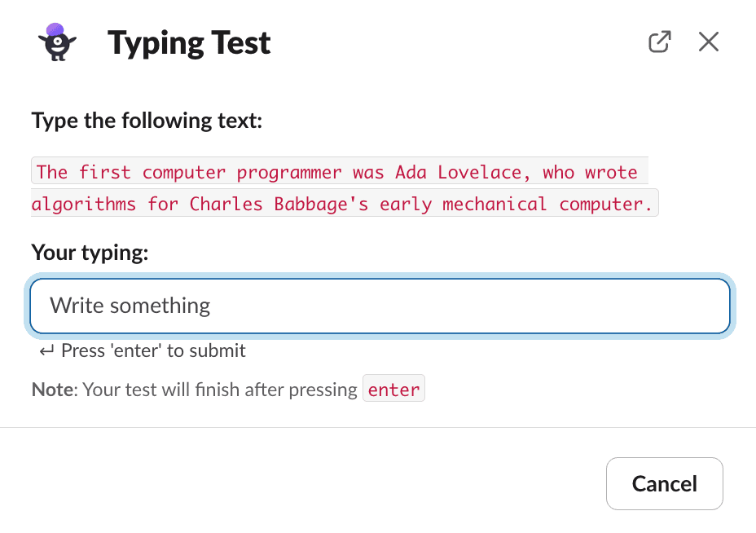Click the Typing Test bot avatar icon
Image resolution: width=756 pixels, height=533 pixels.
[57, 42]
